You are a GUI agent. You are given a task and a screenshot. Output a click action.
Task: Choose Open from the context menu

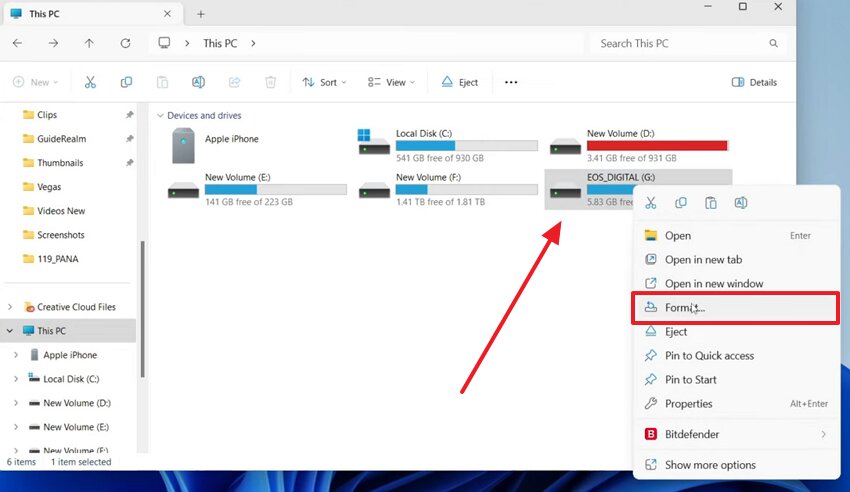click(736, 235)
